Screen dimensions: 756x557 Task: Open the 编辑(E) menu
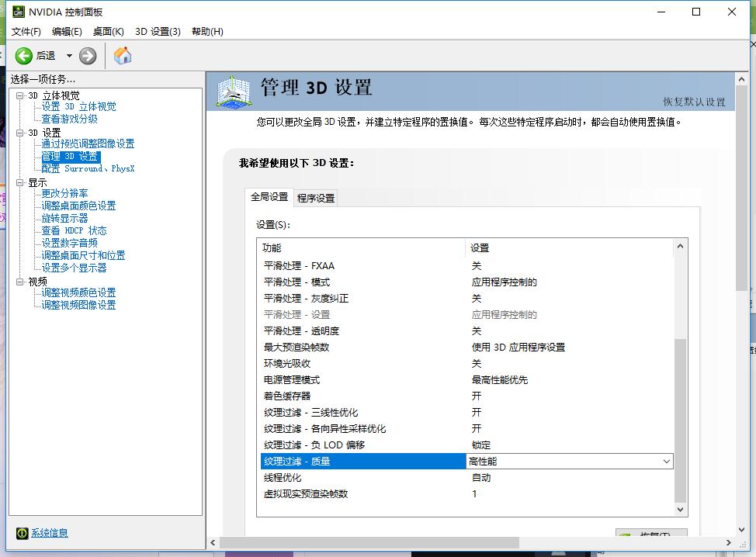67,31
